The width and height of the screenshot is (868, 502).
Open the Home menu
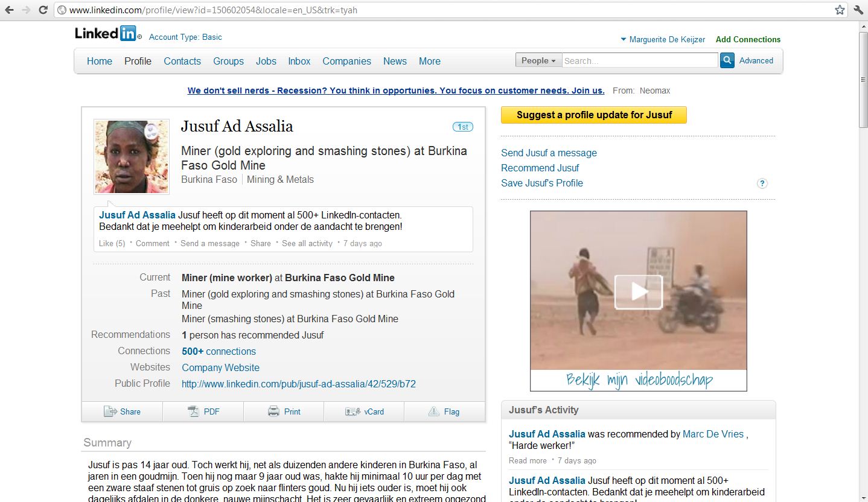point(100,61)
